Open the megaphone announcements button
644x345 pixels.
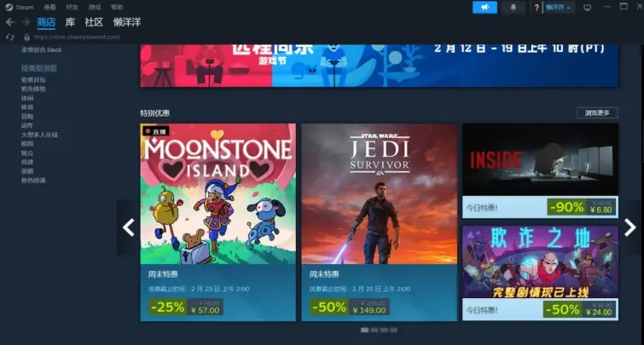tap(484, 8)
